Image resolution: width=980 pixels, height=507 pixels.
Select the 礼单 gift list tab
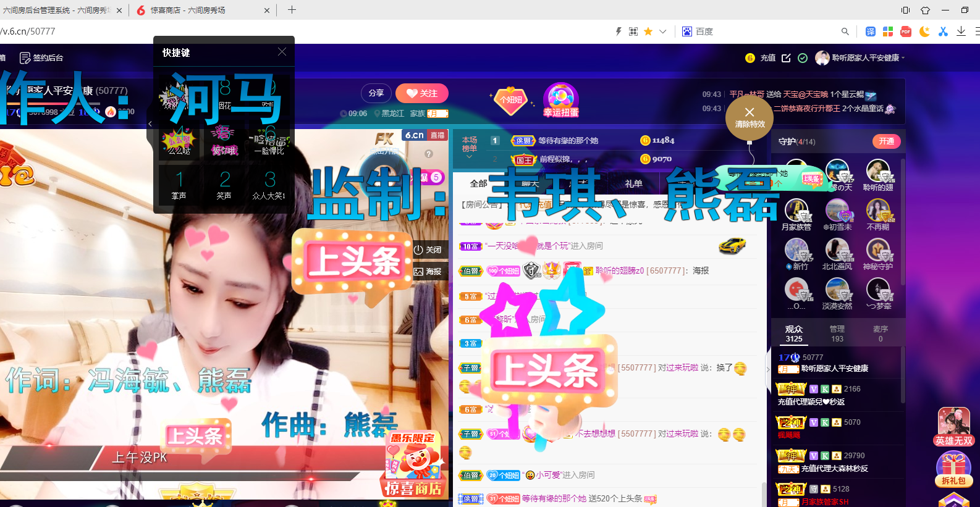(x=633, y=183)
